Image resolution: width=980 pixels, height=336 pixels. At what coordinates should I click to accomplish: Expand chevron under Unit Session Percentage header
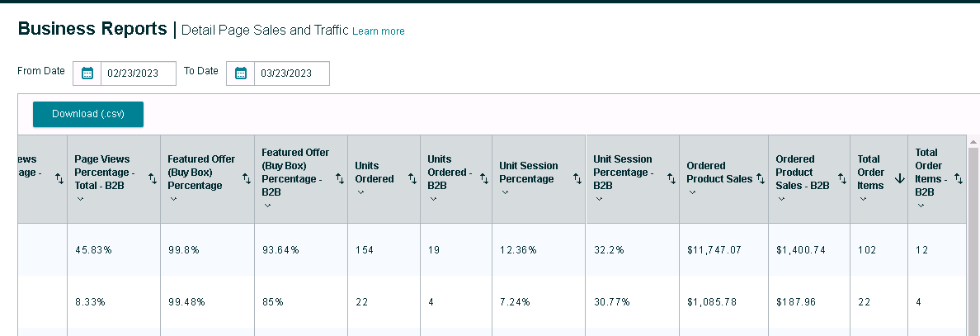pos(505,192)
